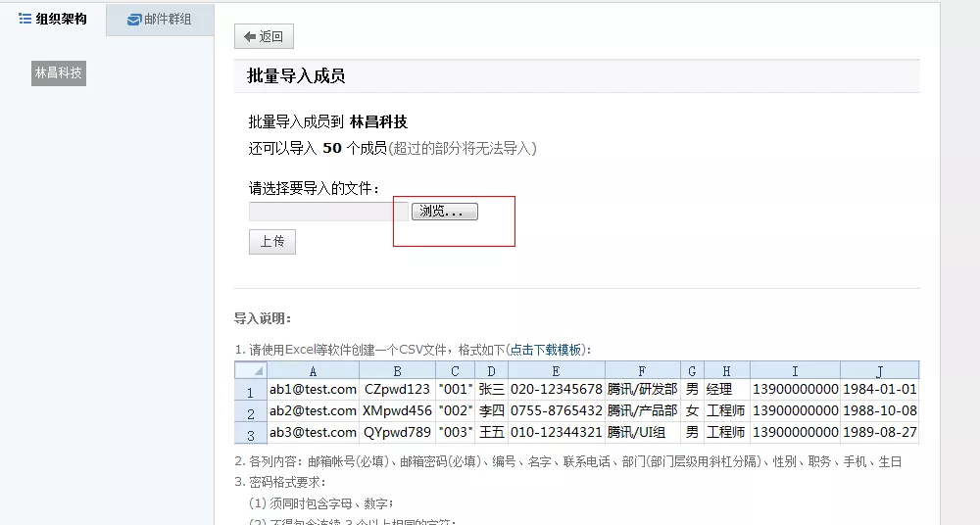Click the list icon beside 组织架构
This screenshot has width=980, height=525.
25,19
